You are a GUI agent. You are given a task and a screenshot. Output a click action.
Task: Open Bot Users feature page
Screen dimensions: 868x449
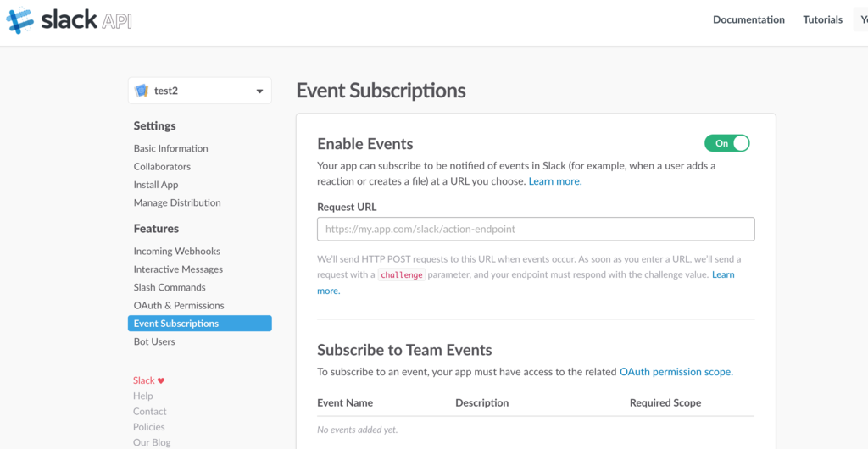pos(154,341)
